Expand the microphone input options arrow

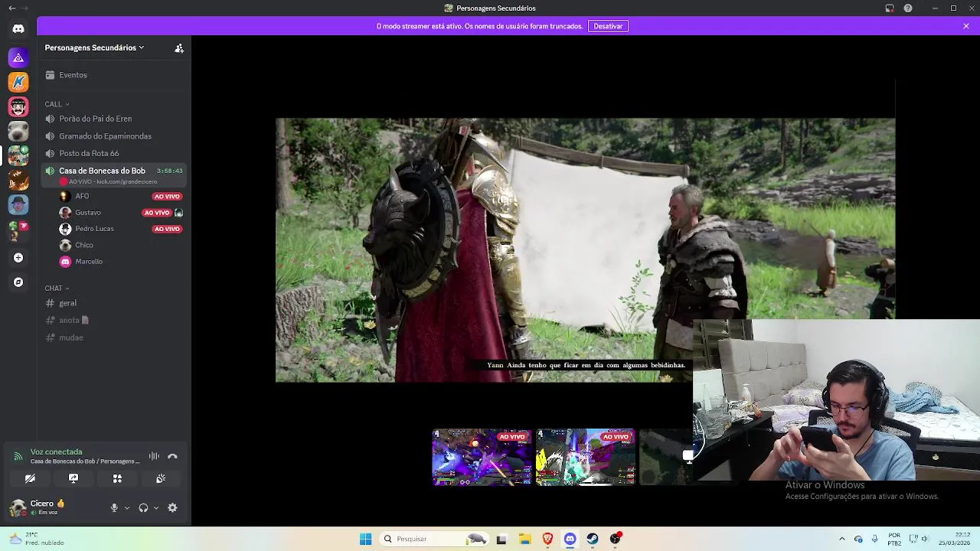[x=127, y=507]
